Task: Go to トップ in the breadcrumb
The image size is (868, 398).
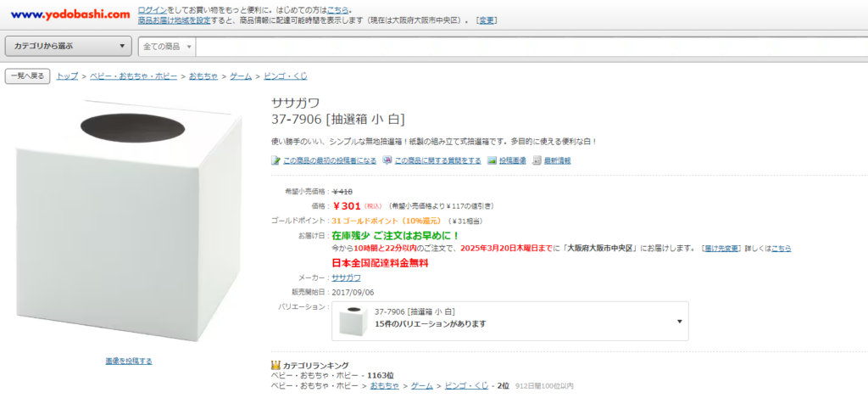Action: [x=67, y=76]
